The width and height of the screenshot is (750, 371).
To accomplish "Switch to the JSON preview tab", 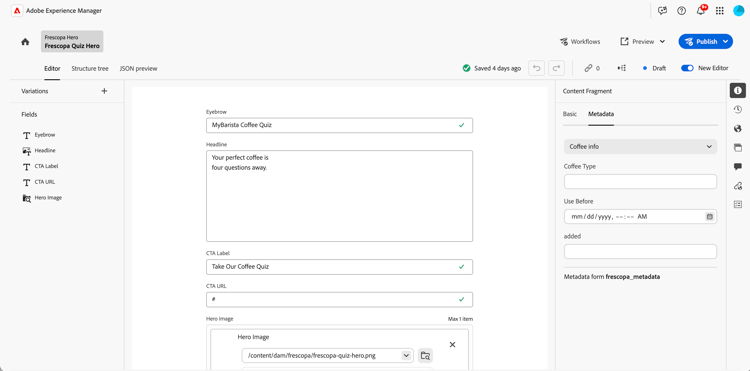I will 138,68.
